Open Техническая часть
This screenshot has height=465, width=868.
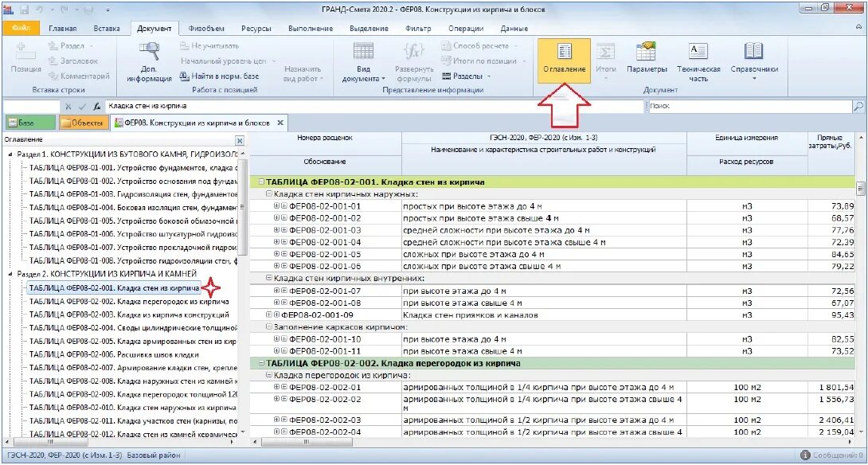click(698, 61)
